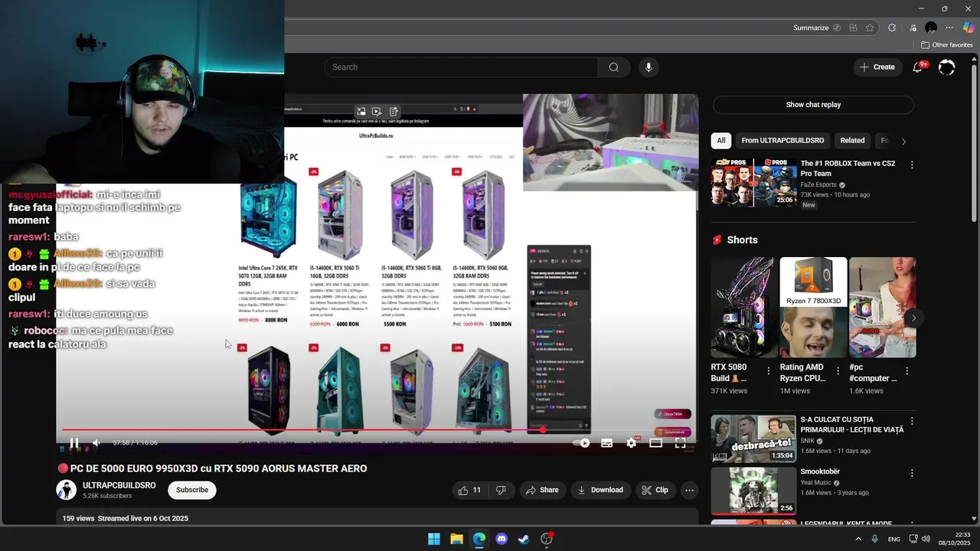The image size is (980, 551).
Task: Open File Explorer from taskbar
Action: pos(456,539)
